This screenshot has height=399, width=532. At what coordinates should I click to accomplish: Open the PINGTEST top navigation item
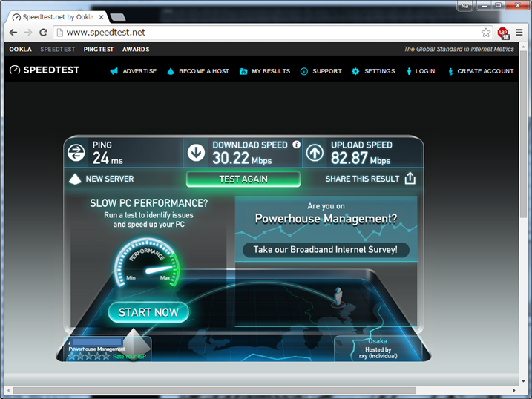pyautogui.click(x=99, y=50)
